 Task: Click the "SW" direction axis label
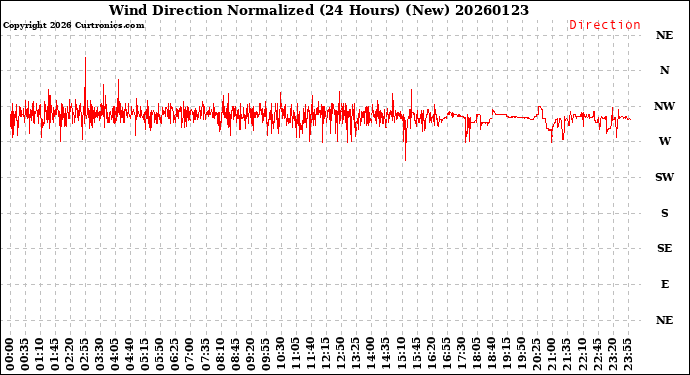pos(664,177)
